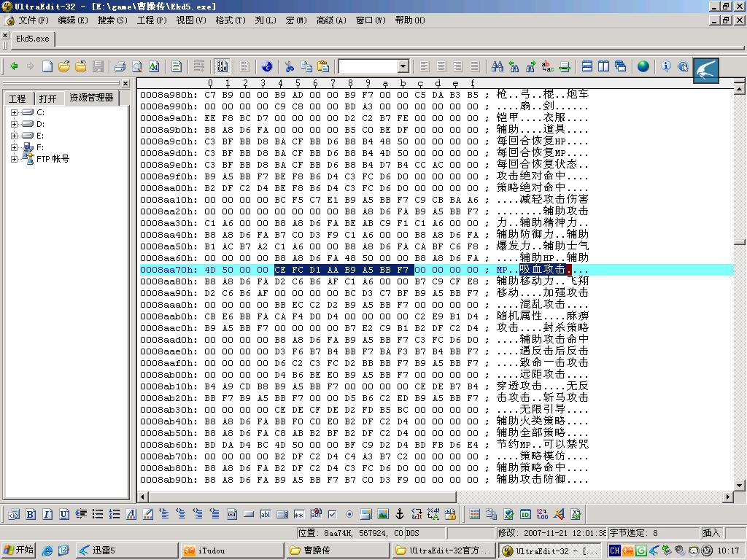747x560 pixels.
Task: Click the Cut scissors icon
Action: [x=289, y=66]
